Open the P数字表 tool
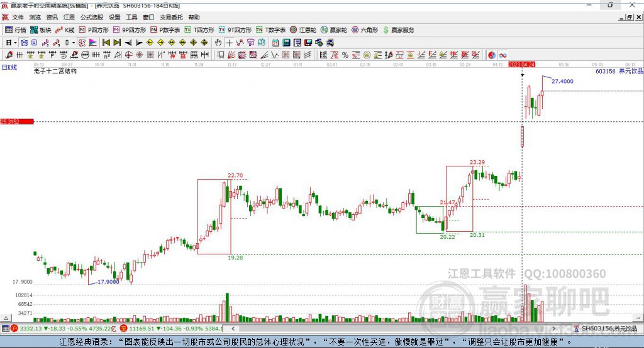Viewport: 644px width, 348px height. point(165,30)
